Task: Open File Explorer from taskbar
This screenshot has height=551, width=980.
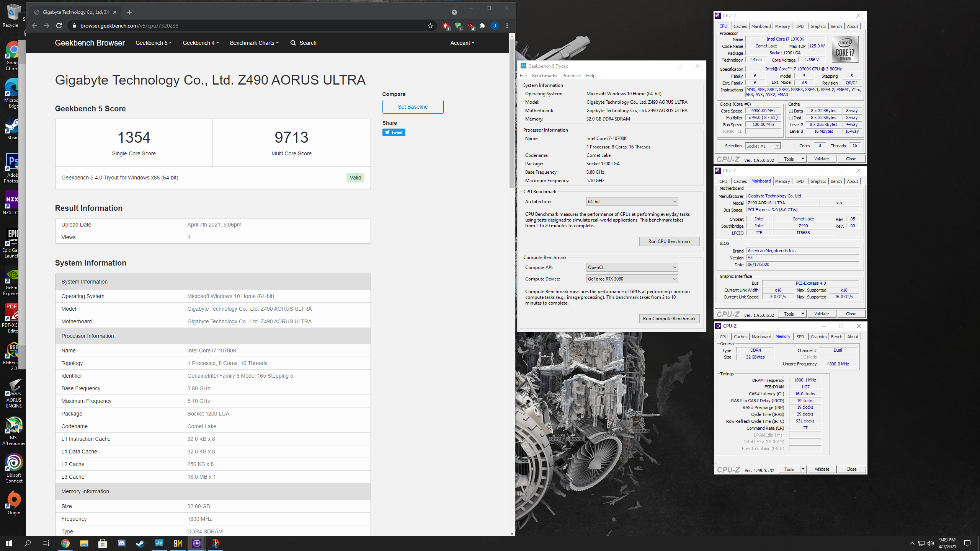Action: coord(84,543)
